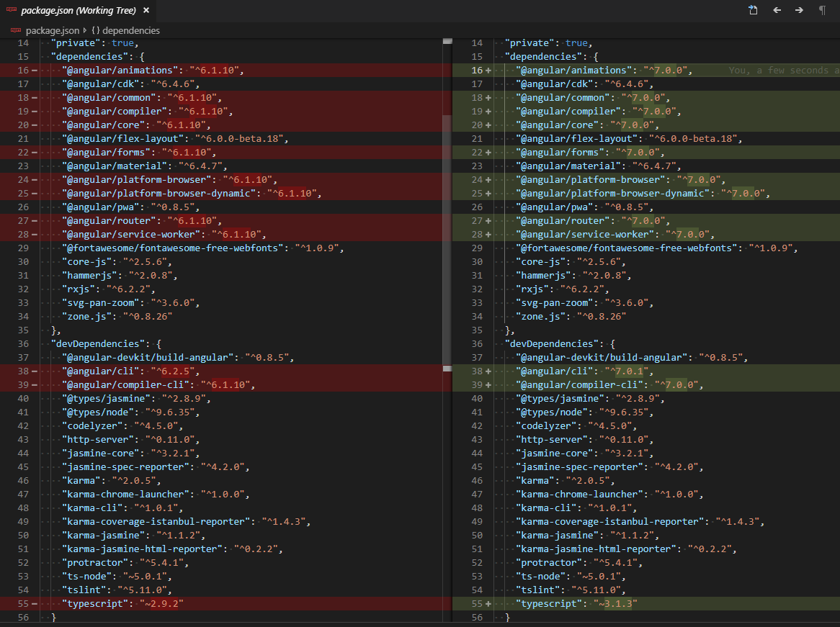The height and width of the screenshot is (627, 840).
Task: Click "@angular/router" on the added line
Action: [x=563, y=220]
